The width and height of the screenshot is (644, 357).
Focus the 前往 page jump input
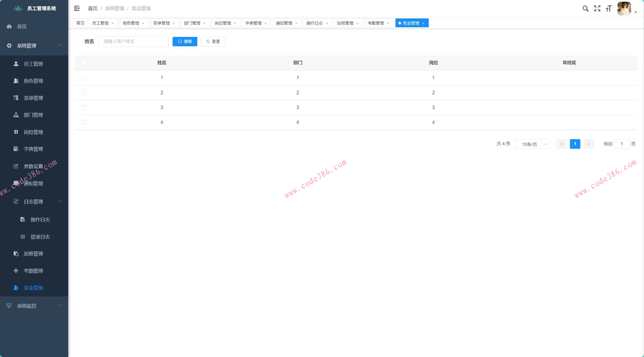tap(622, 144)
